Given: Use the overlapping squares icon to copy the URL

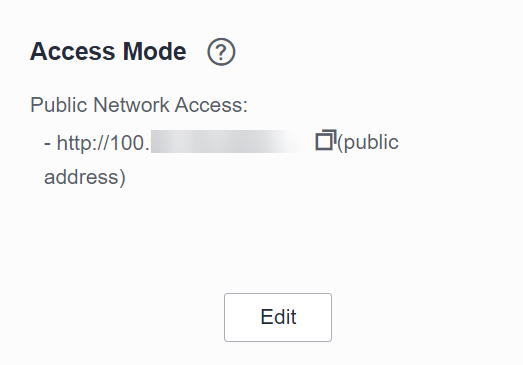Looking at the screenshot, I should (x=326, y=140).
